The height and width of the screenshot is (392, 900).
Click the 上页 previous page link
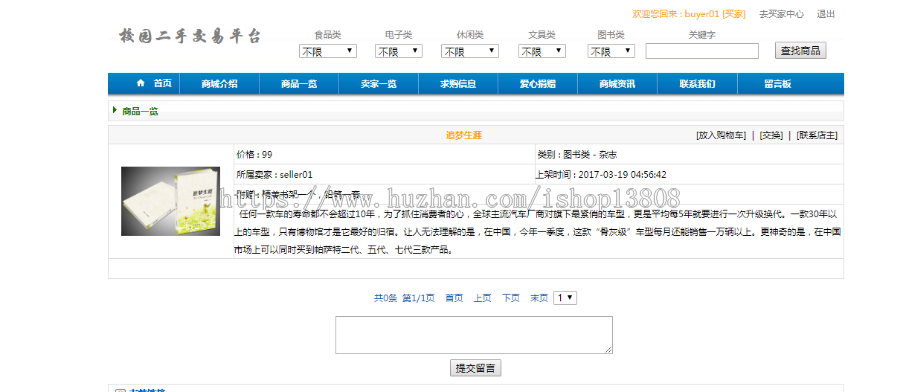(x=482, y=298)
